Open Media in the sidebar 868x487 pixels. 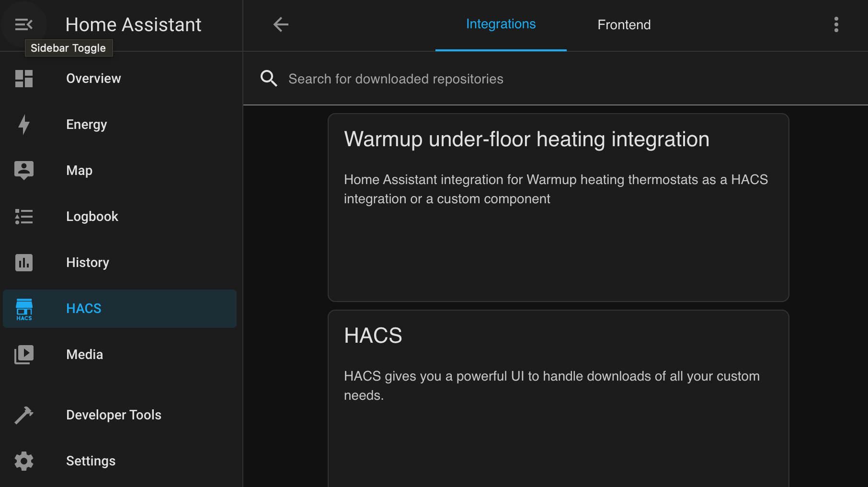[x=120, y=355]
